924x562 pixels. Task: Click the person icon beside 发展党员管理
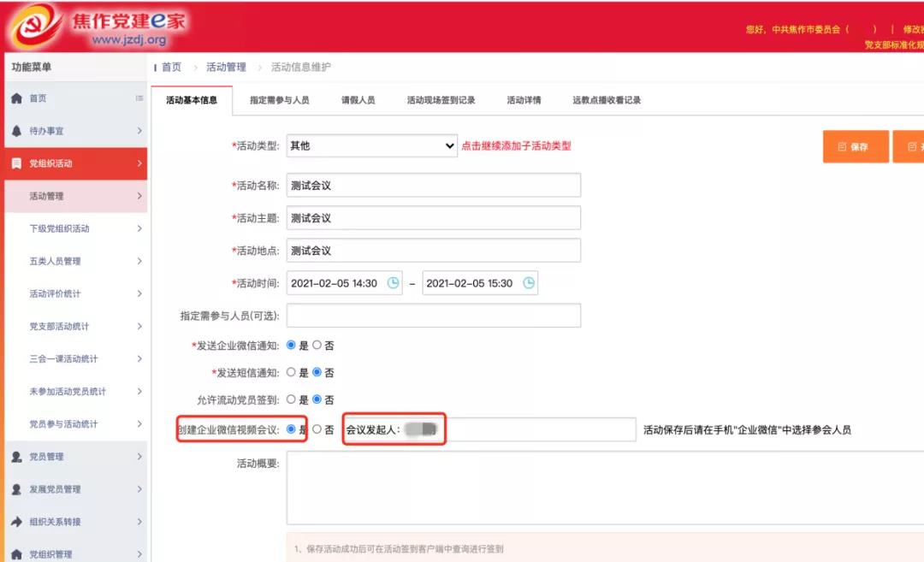[x=16, y=489]
